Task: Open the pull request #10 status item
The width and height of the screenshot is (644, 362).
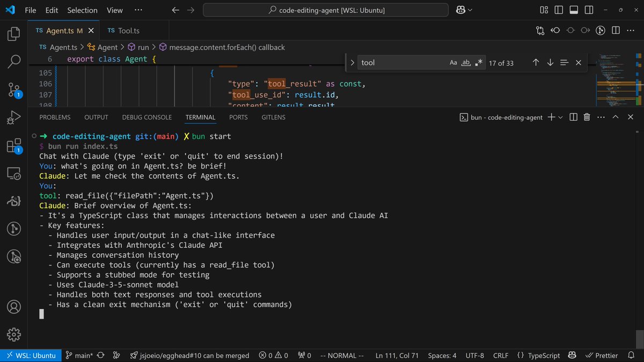Action: tap(189, 355)
